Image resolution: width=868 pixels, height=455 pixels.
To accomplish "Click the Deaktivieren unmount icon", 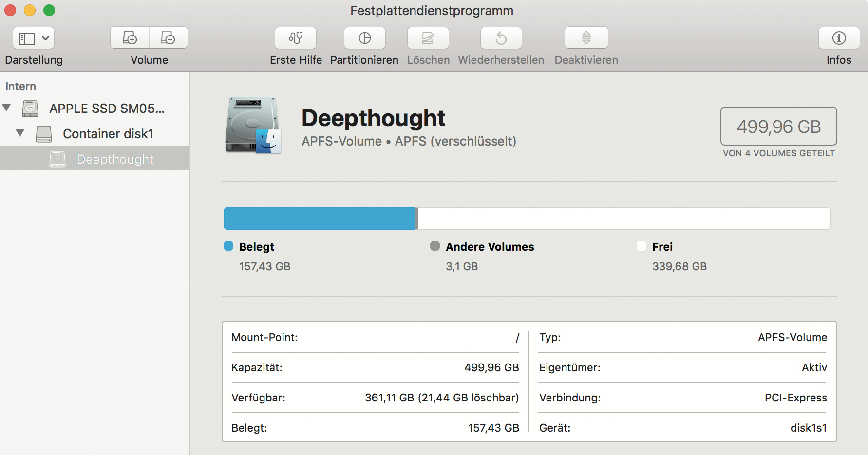I will click(586, 38).
